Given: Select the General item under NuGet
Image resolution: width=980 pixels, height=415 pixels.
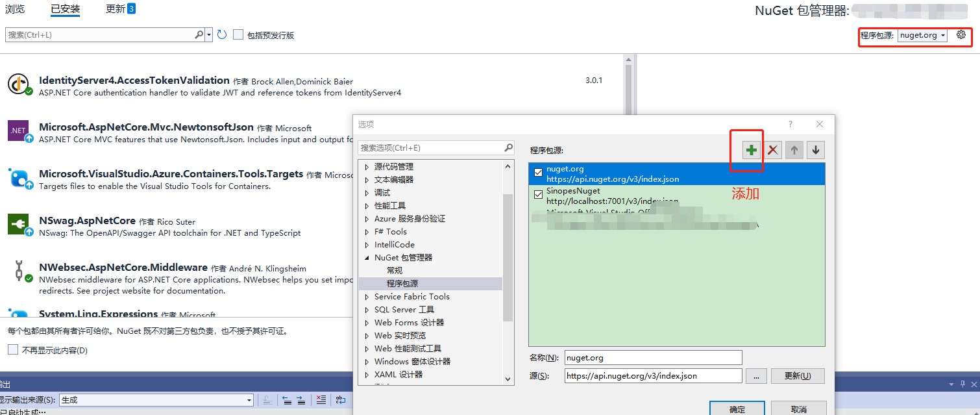Looking at the screenshot, I should pyautogui.click(x=395, y=271).
